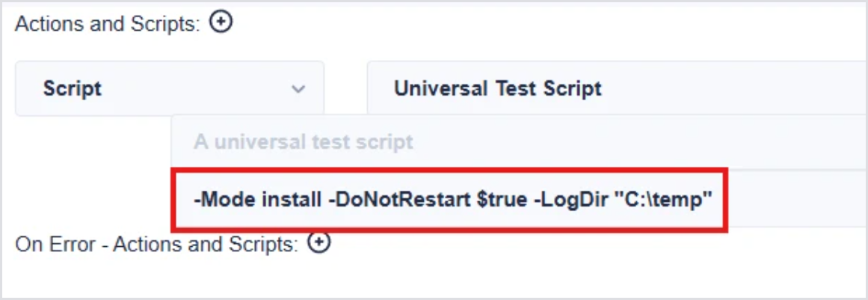Add an On Error action using plus icon
Image resolution: width=868 pixels, height=300 pixels.
(x=319, y=242)
